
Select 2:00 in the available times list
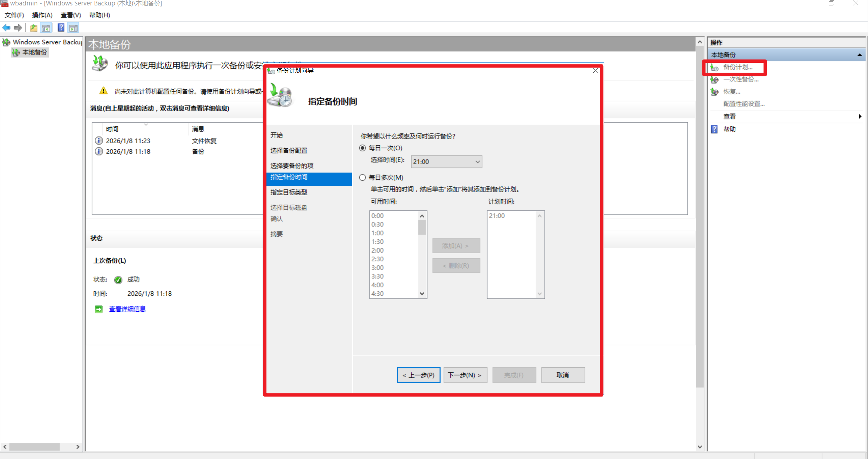[x=377, y=251]
